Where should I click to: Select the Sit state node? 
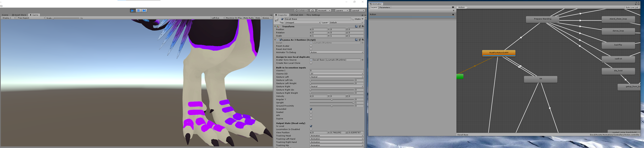(x=541, y=79)
